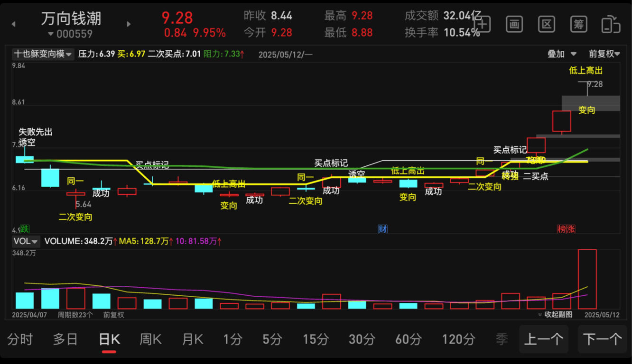
Task: Select the tallest red volume bar
Action: 587,279
